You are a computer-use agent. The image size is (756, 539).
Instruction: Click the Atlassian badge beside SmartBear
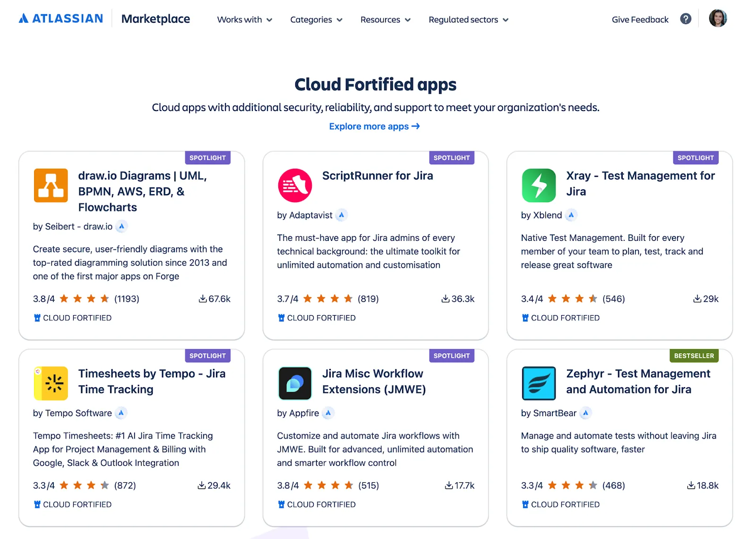click(585, 413)
